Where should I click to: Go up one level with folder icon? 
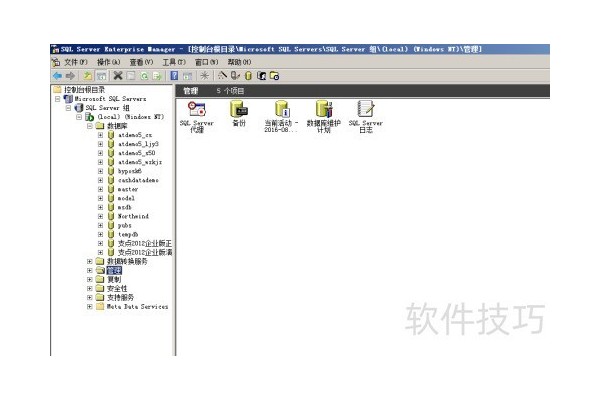(88, 76)
